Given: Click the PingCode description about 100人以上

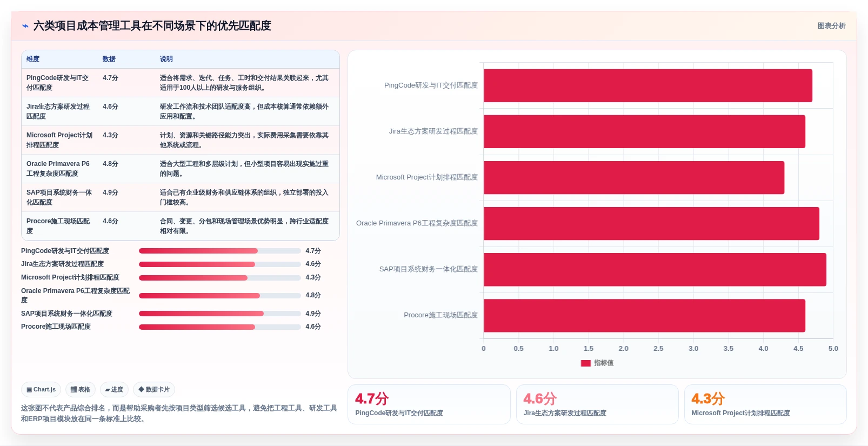Looking at the screenshot, I should [x=244, y=83].
